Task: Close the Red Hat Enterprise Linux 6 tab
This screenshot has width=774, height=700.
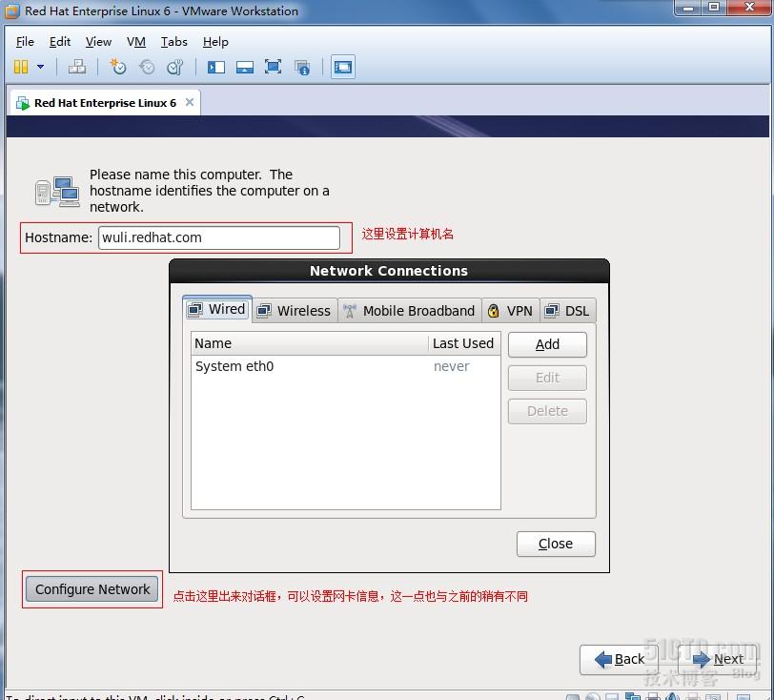Action: 190,102
